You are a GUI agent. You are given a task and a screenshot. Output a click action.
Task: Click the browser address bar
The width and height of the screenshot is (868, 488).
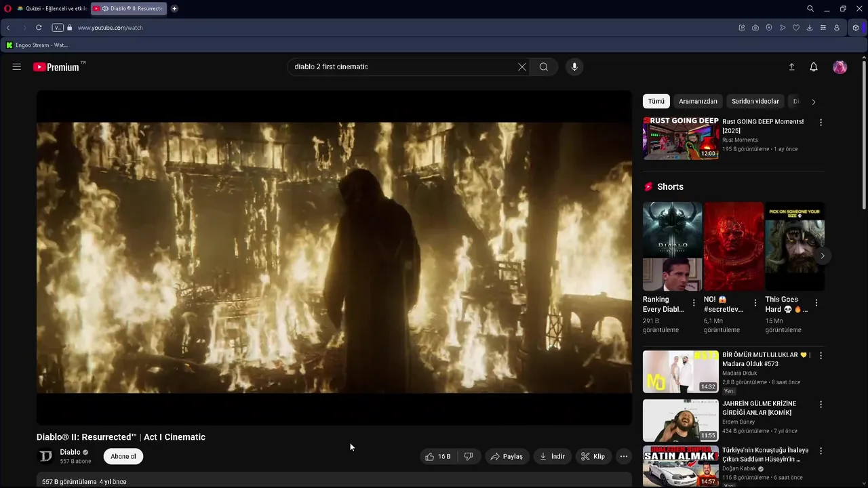point(400,28)
